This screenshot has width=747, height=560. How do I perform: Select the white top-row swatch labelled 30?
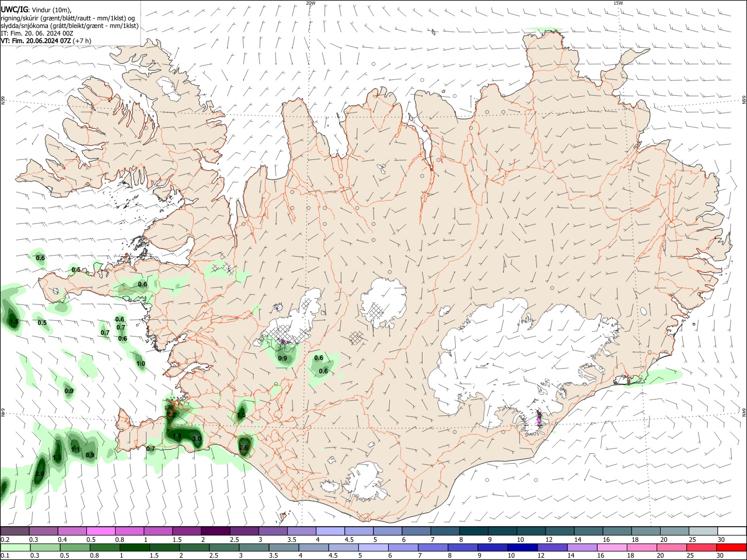[x=732, y=531]
